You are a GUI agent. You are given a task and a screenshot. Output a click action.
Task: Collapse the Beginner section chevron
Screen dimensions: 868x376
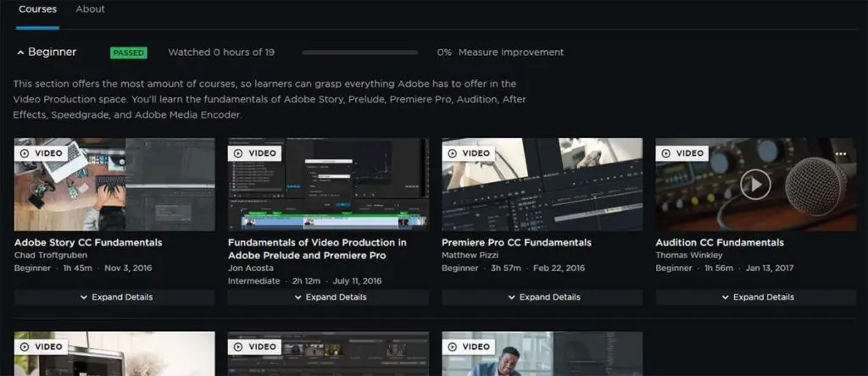click(20, 53)
